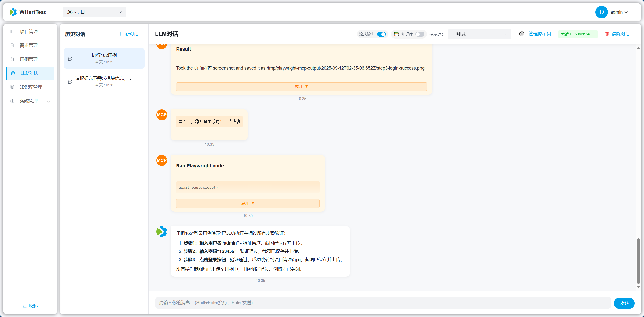
Task: Start a new chat with 新对话
Action: (x=128, y=34)
